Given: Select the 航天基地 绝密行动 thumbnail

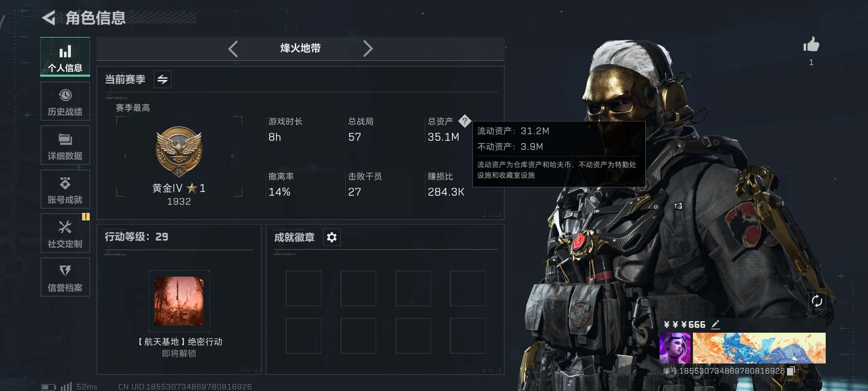Looking at the screenshot, I should pyautogui.click(x=179, y=301).
